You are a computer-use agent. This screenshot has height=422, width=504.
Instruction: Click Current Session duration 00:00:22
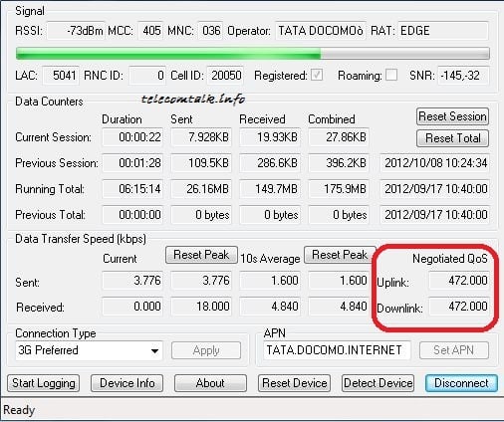132,137
